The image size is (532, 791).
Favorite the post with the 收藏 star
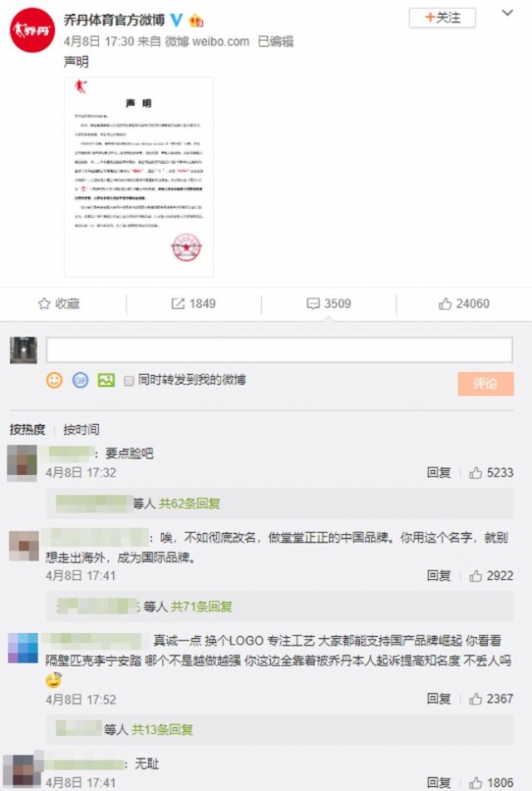59,304
